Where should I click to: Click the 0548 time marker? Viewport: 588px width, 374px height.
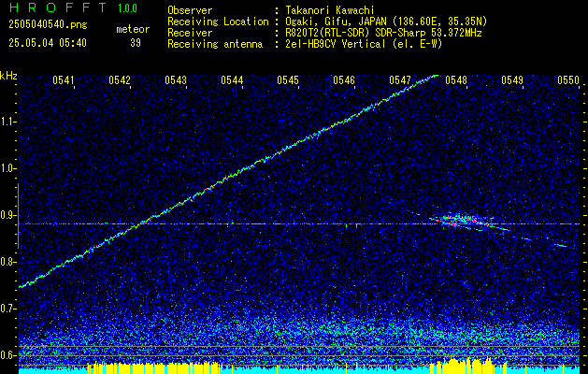[456, 80]
